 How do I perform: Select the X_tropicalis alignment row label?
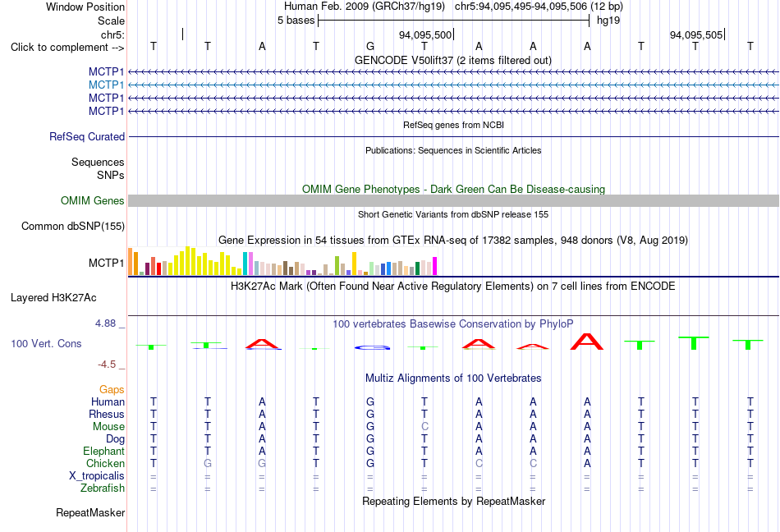tap(97, 476)
